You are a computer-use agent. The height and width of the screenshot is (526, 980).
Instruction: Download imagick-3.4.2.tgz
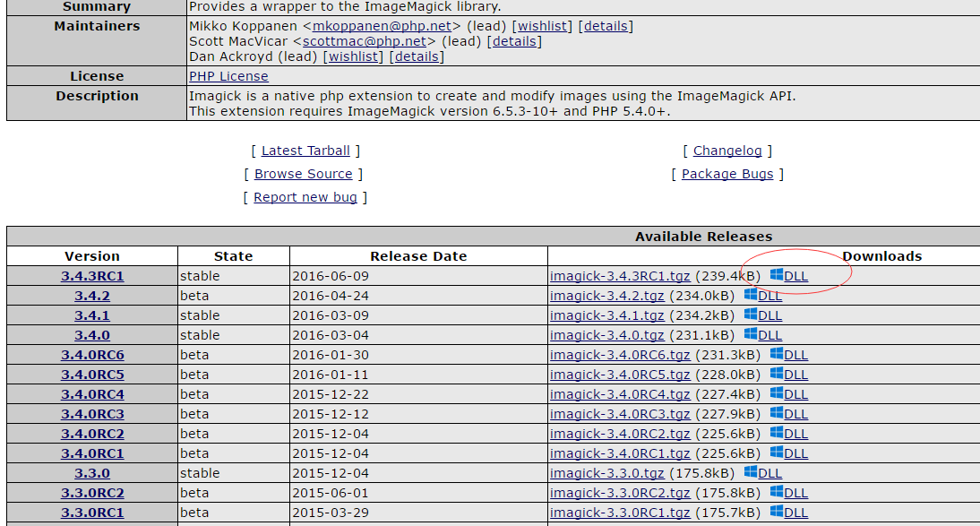[606, 296]
